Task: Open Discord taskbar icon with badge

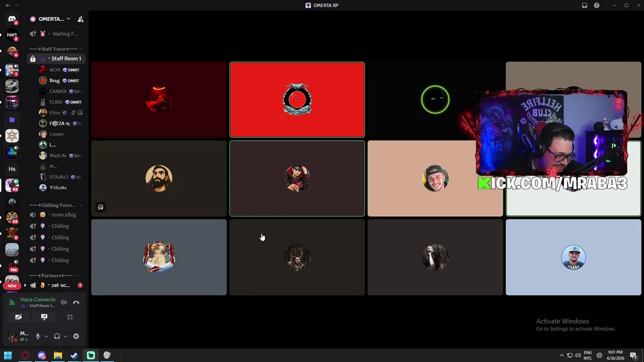Action: tap(42, 355)
